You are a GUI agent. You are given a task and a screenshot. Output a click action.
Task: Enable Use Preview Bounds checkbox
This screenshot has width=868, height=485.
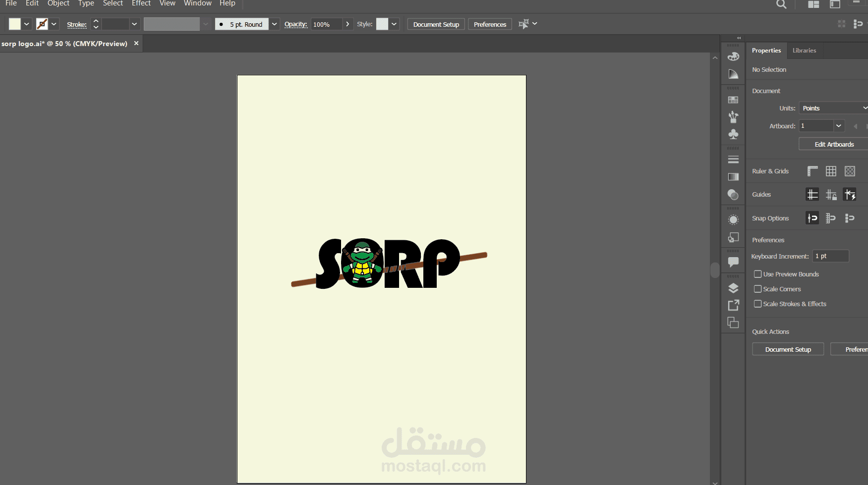coord(757,274)
